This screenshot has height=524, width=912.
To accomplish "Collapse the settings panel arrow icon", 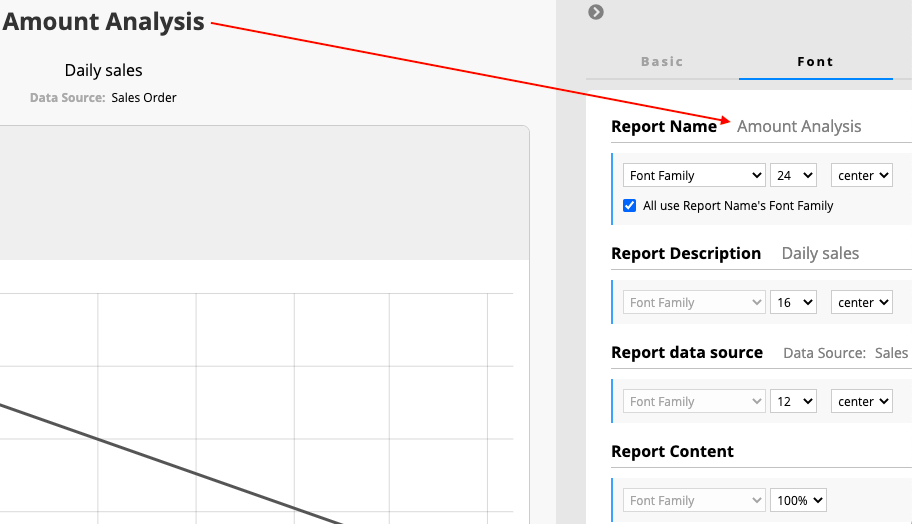I will point(596,12).
